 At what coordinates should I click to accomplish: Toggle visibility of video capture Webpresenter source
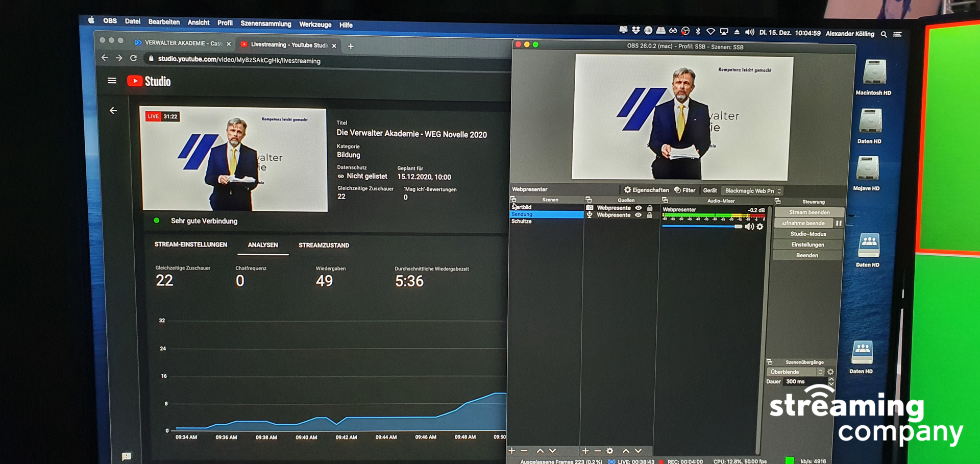point(638,208)
